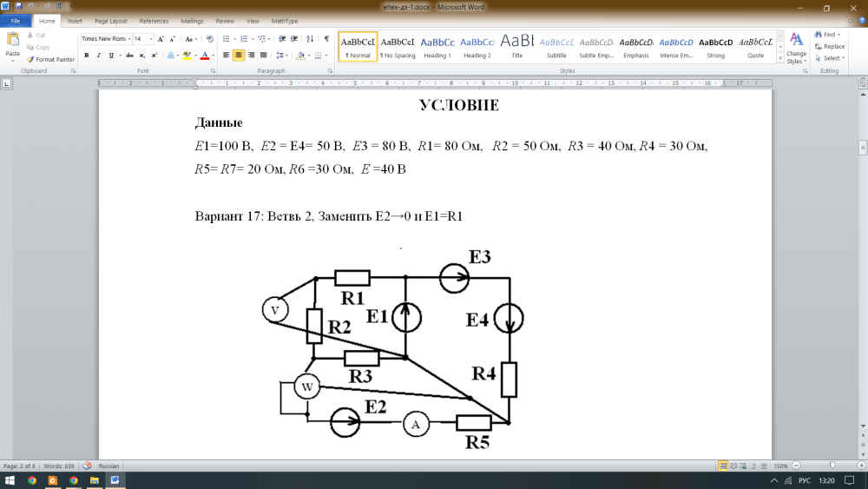The height and width of the screenshot is (489, 868).
Task: Open the font size dropdown
Action: click(151, 39)
